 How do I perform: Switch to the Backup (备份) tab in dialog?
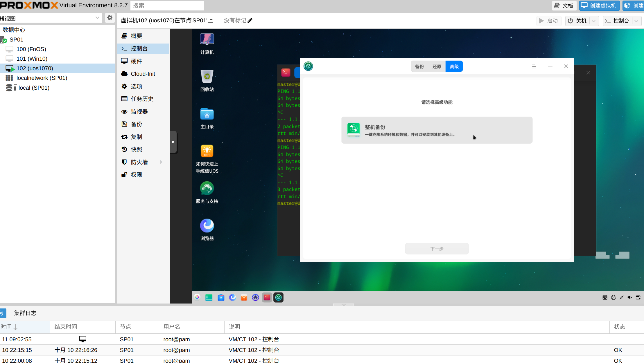coord(419,66)
